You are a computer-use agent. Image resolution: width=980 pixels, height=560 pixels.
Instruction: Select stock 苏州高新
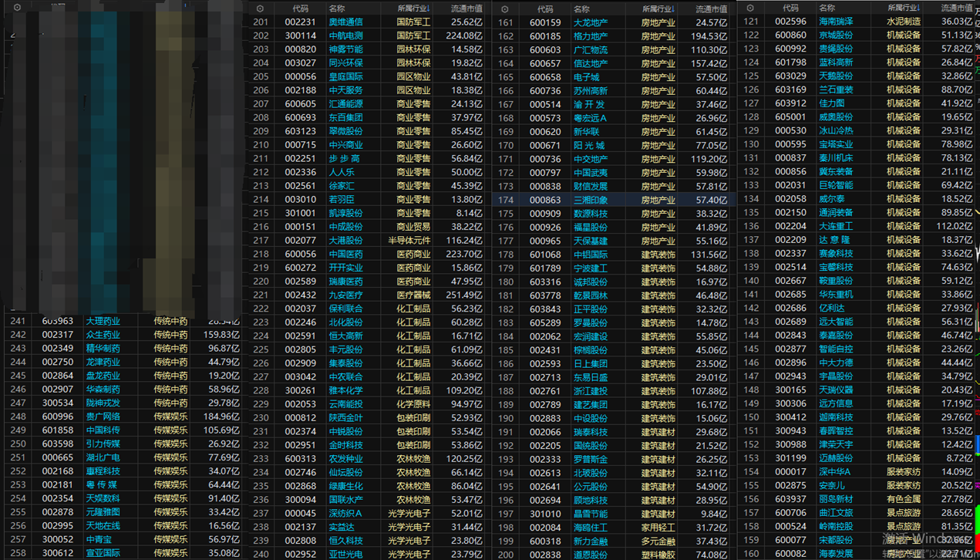click(591, 90)
